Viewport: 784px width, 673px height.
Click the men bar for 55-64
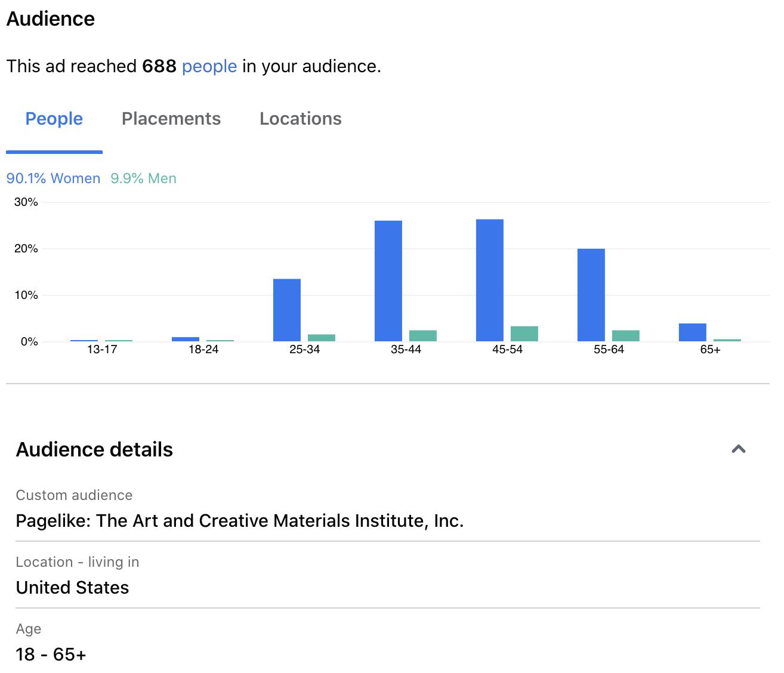(626, 336)
